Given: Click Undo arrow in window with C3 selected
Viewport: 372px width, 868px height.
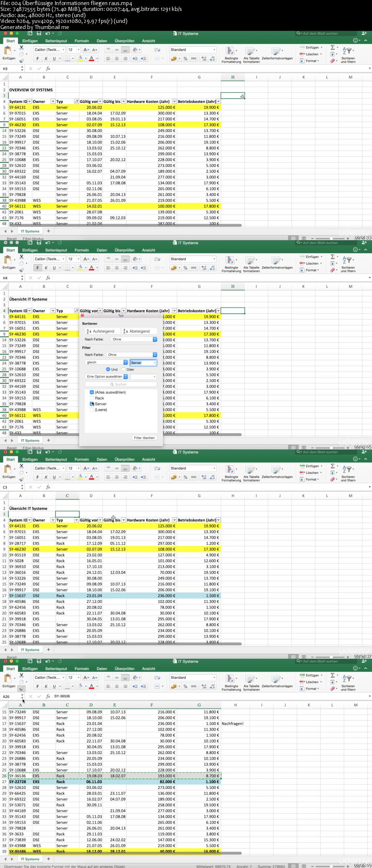Looking at the screenshot, I should tap(48, 452).
